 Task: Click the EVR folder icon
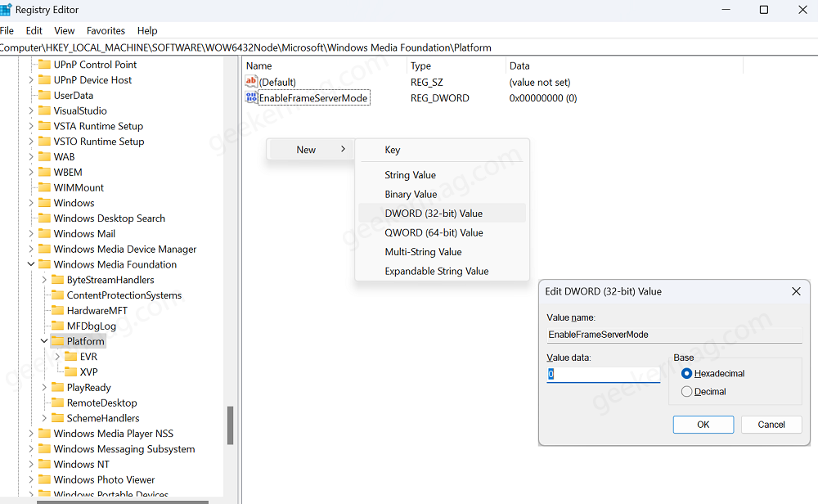(x=71, y=357)
